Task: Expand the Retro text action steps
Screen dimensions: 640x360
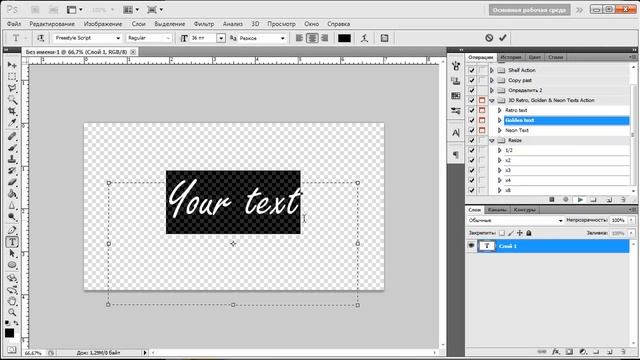Action: coord(499,110)
